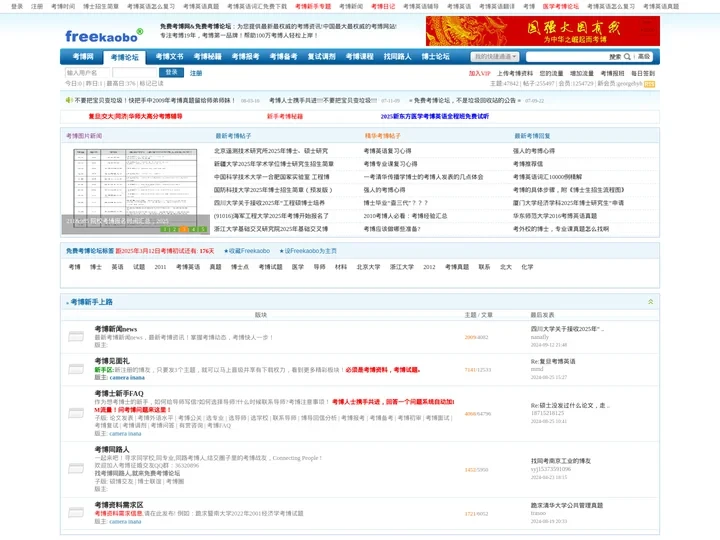The height and width of the screenshot is (540, 720).
Task: Open the 考博备考 nav tab
Action: coord(283,56)
